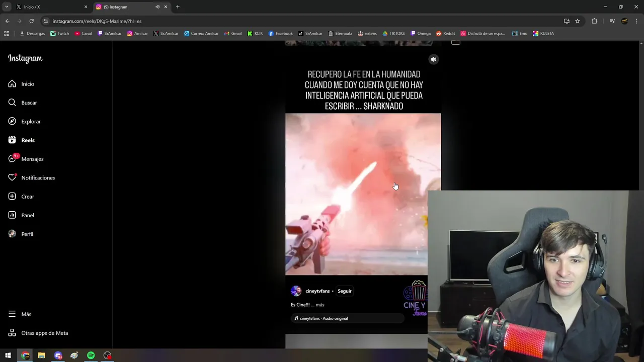This screenshot has width=644, height=362.
Task: Open the cineytvfans profile name
Action: pyautogui.click(x=317, y=291)
